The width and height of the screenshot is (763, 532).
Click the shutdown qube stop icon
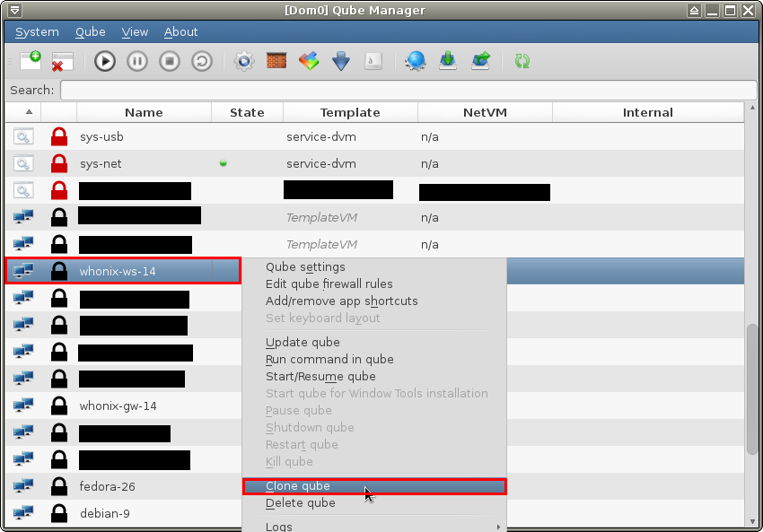pos(170,61)
